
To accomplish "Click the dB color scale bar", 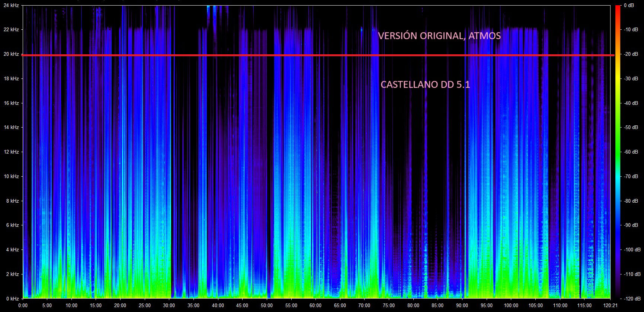I will point(617,152).
